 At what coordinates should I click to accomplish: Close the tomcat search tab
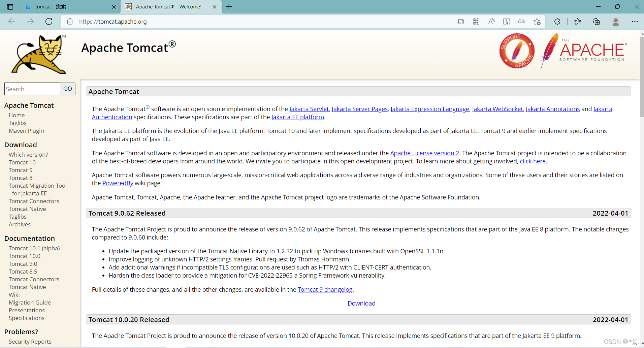coord(114,7)
